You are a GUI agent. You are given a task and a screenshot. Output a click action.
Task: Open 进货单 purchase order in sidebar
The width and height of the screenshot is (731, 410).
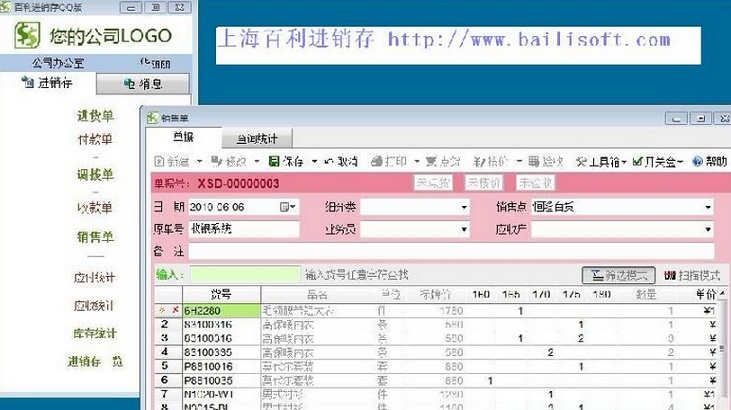click(x=95, y=116)
